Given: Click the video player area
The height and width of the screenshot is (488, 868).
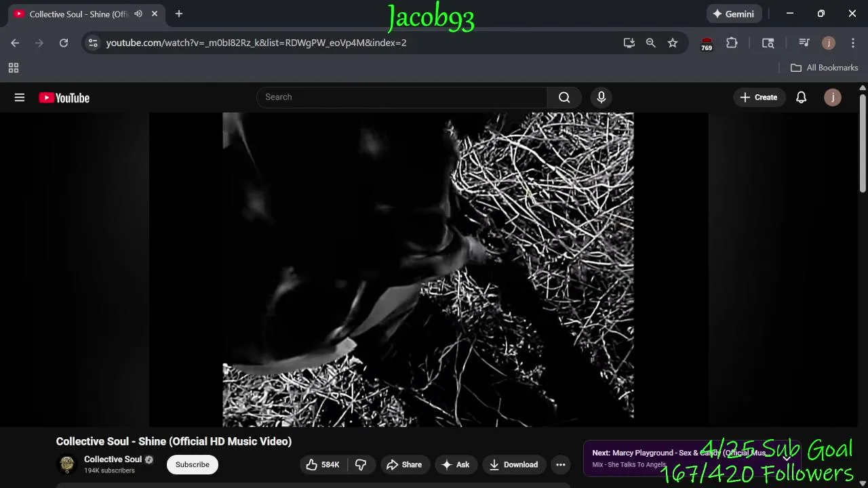Looking at the screenshot, I should [429, 270].
